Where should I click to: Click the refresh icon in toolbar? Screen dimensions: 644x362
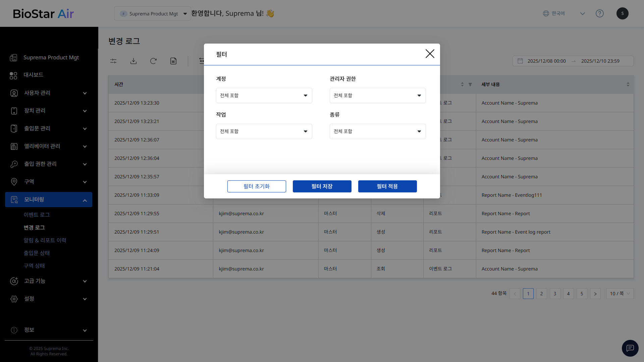click(x=153, y=61)
